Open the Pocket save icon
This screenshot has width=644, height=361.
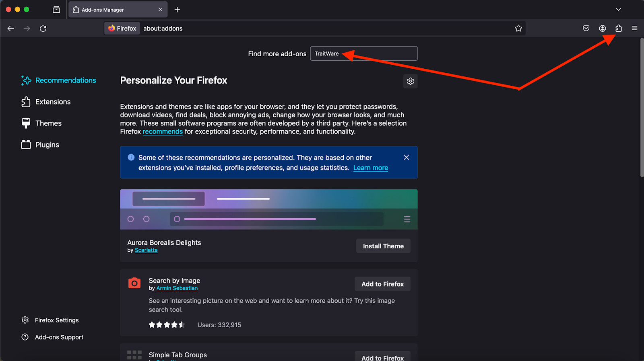(x=586, y=28)
